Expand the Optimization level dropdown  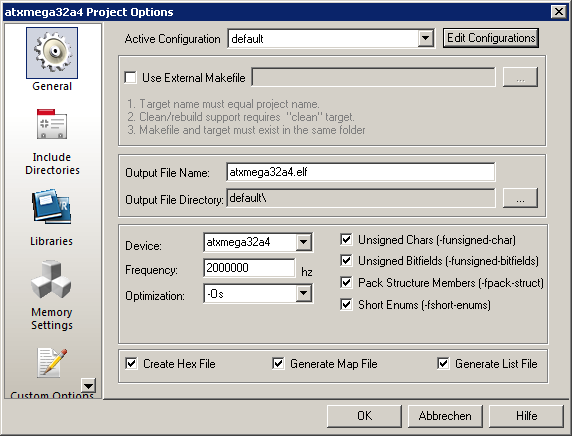[304, 293]
